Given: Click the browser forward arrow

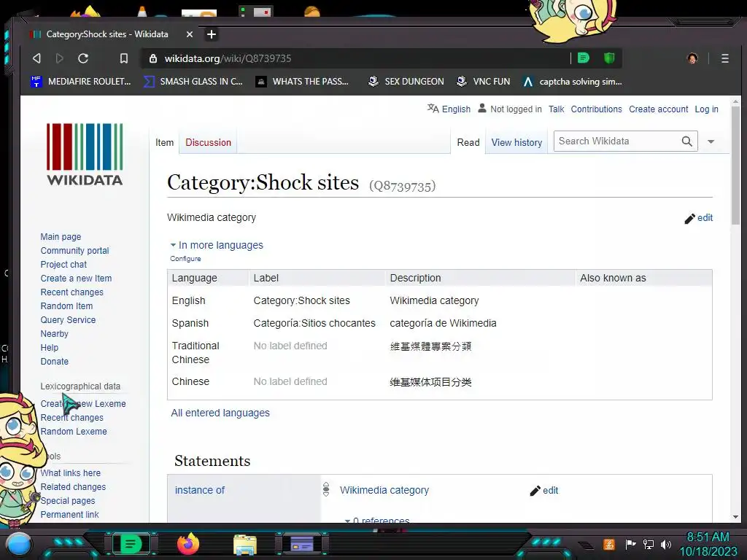Looking at the screenshot, I should (60, 58).
